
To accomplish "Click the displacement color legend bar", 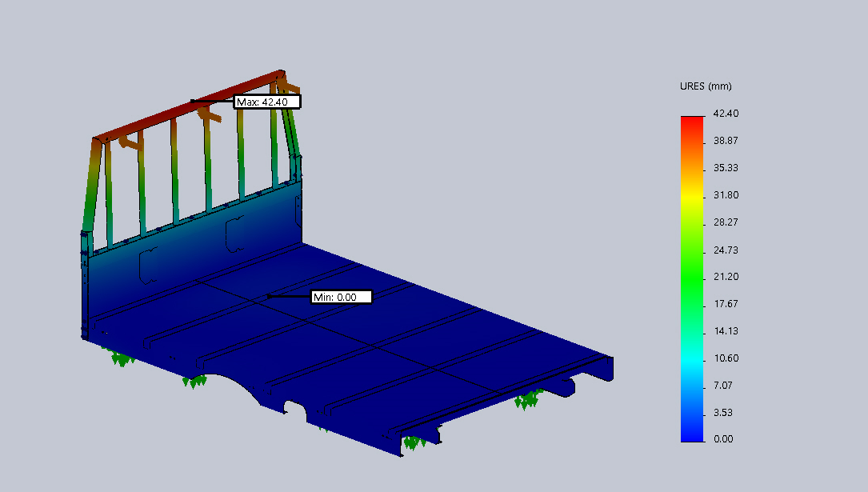I will pos(692,279).
